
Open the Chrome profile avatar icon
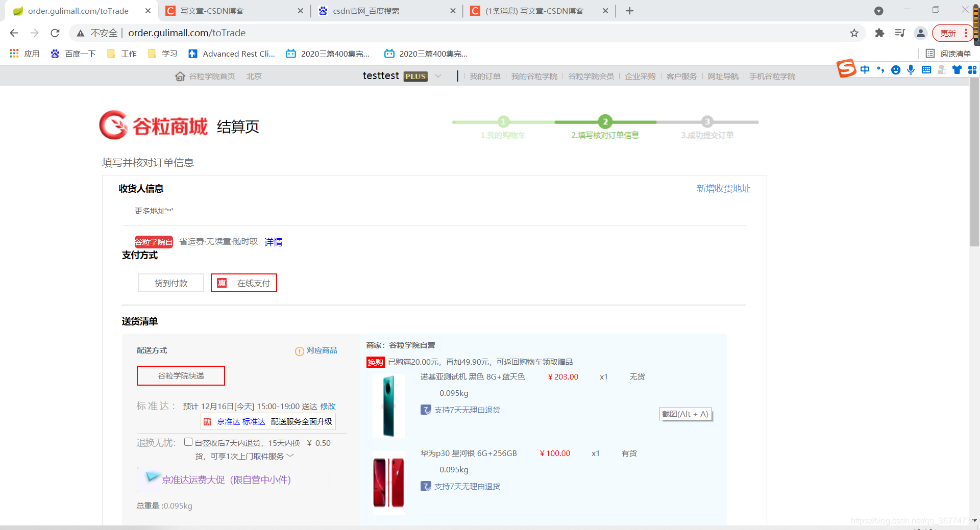(920, 33)
